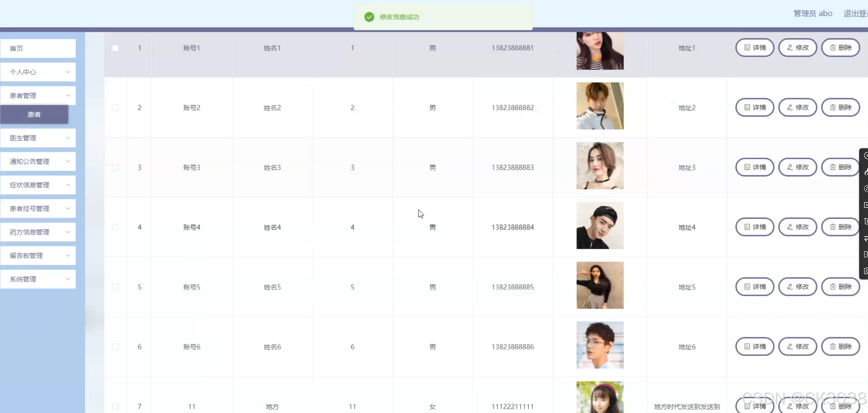Click the edit pencil icon for 账号2
The width and height of the screenshot is (868, 413).
[x=790, y=107]
